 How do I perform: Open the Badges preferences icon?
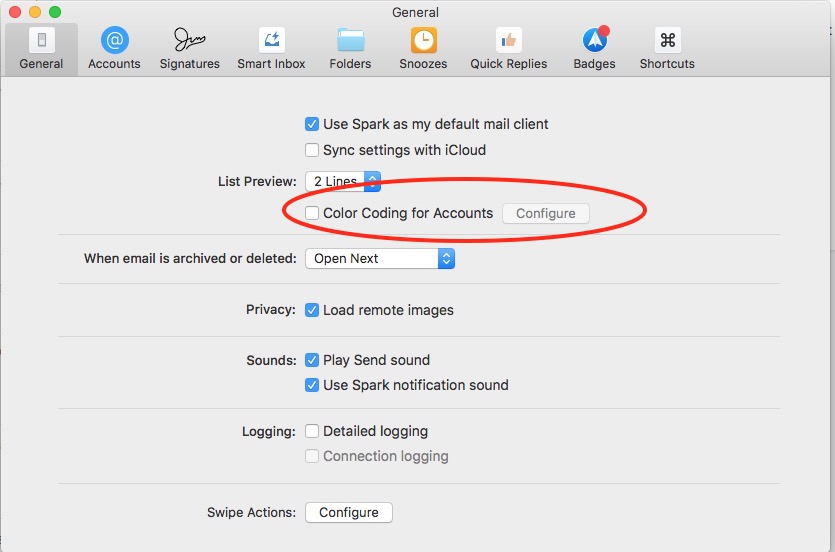click(x=595, y=39)
